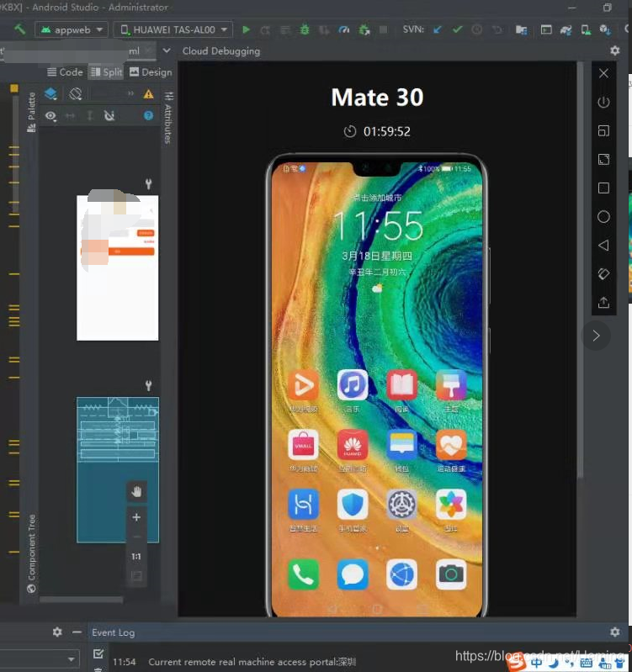Click the device Home circle button
Screen dimensions: 632x672
click(x=603, y=217)
